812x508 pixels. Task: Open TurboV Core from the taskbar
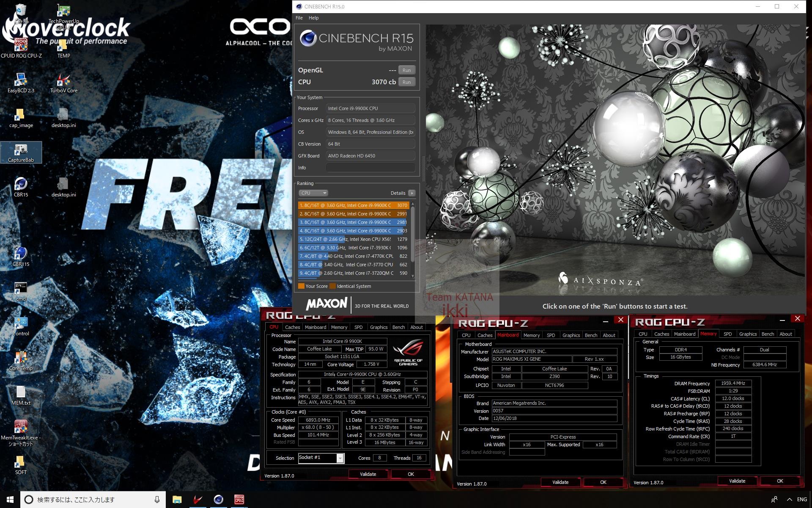pos(198,500)
